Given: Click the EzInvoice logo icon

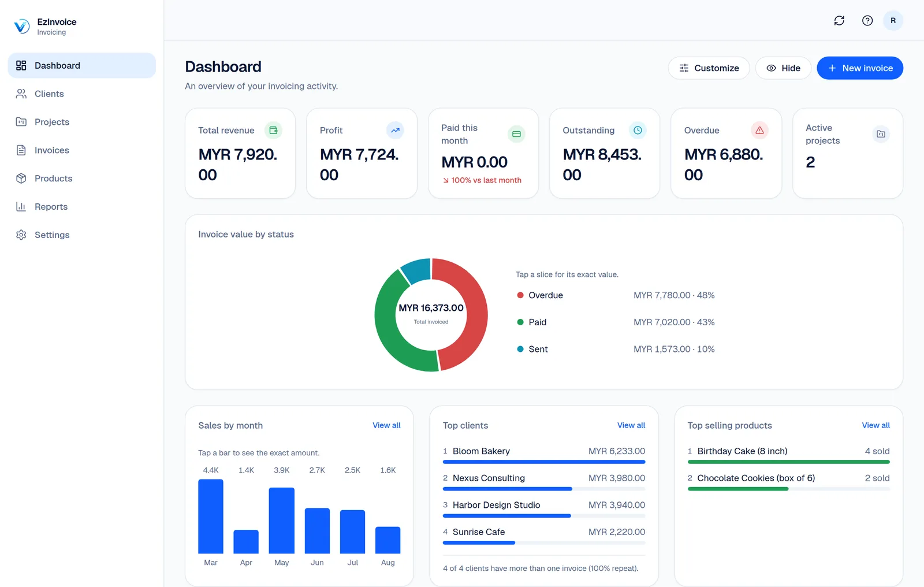Looking at the screenshot, I should pos(21,26).
